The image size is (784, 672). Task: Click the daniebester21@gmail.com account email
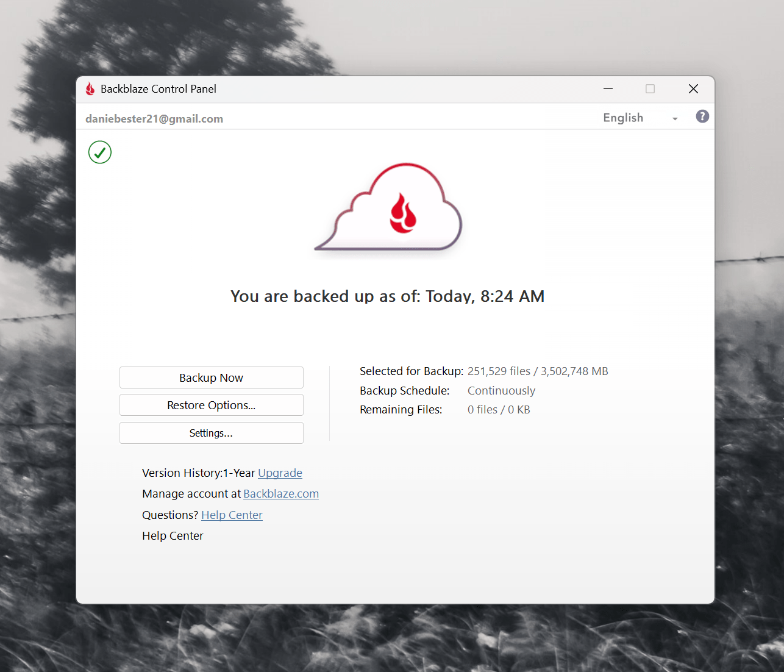154,119
